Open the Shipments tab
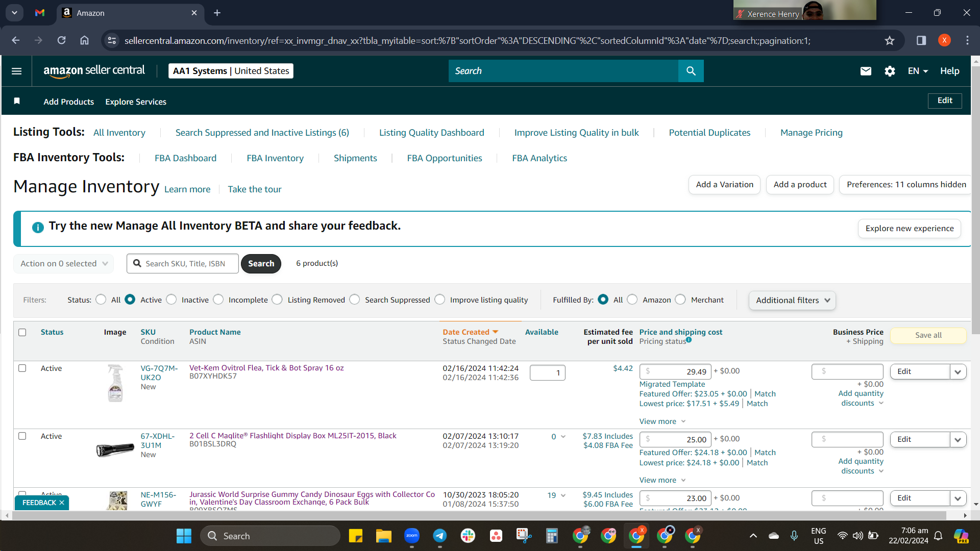Image resolution: width=980 pixels, height=551 pixels. click(x=355, y=158)
